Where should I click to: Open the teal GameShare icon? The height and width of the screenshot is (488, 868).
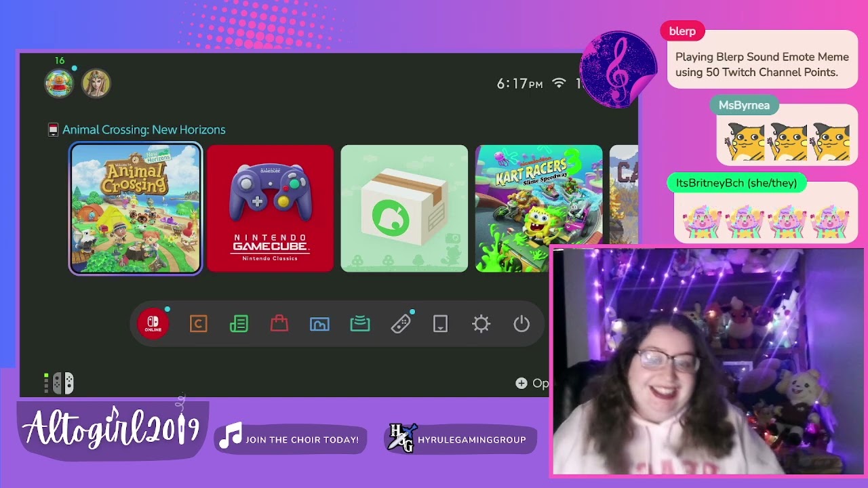click(x=360, y=324)
